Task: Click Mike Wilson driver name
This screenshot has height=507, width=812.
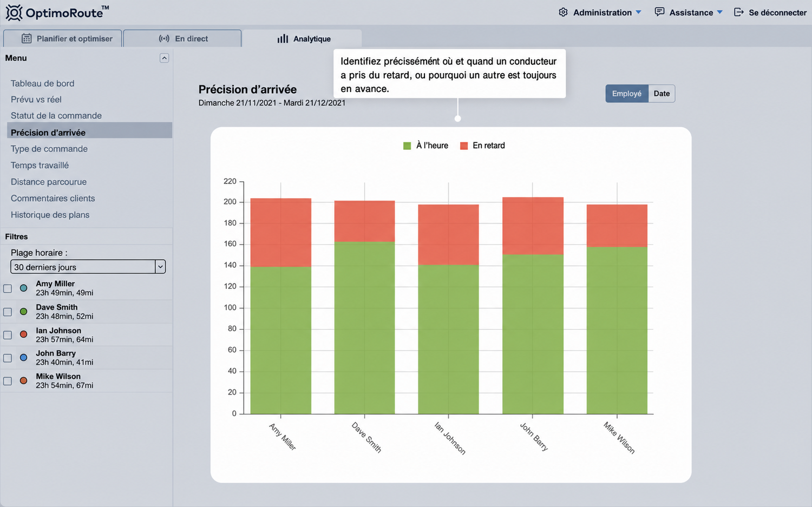Action: point(58,376)
